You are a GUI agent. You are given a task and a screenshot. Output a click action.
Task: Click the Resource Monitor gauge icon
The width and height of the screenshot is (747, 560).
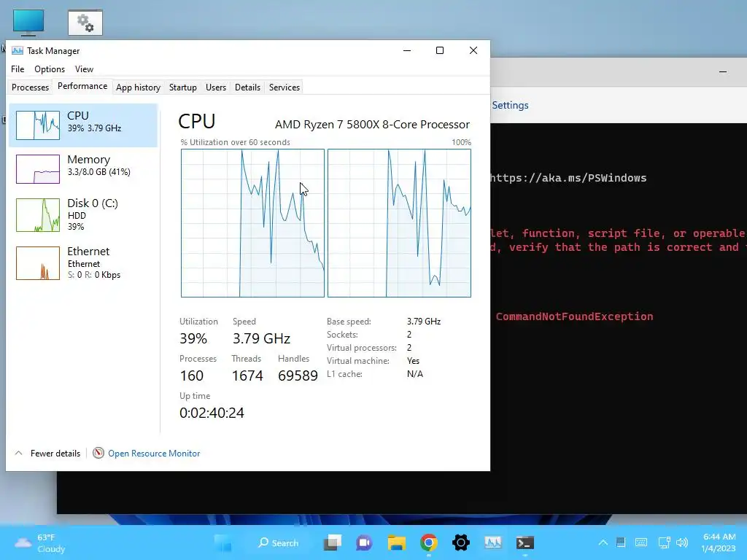pyautogui.click(x=98, y=454)
